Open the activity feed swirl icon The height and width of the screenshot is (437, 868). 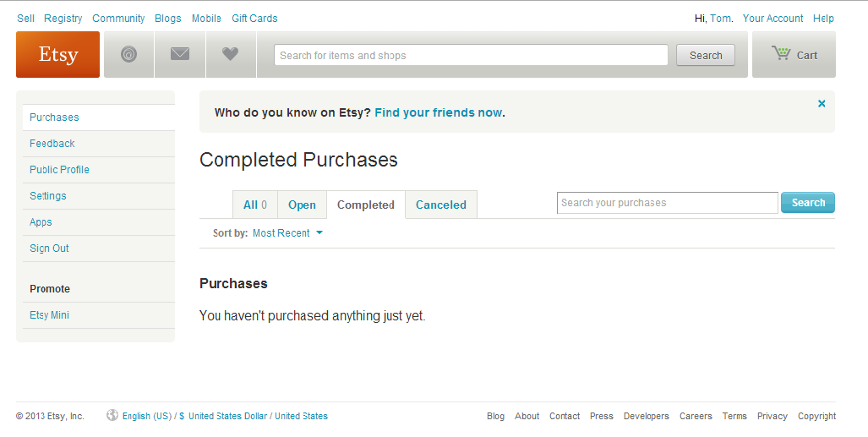tap(129, 54)
